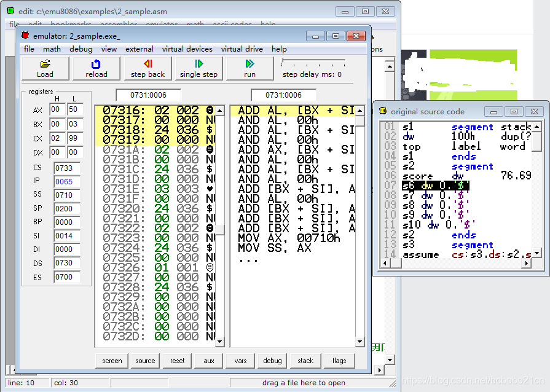Screen dimensions: 550x392
Task: Click the BX low byte field
Action: coord(75,124)
